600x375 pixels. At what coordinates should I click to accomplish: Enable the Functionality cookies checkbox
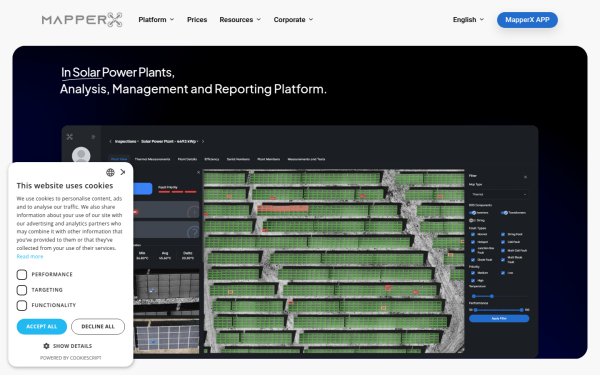click(22, 305)
